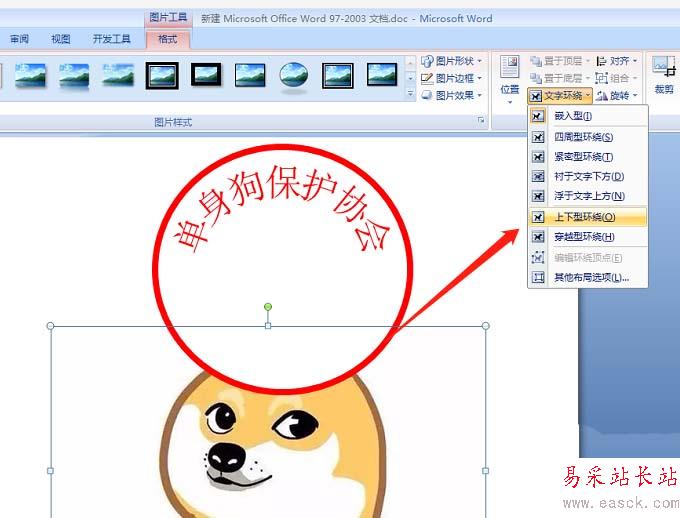Select 浮于文字上方(N) in front of text
This screenshot has width=680, height=518.
point(588,196)
